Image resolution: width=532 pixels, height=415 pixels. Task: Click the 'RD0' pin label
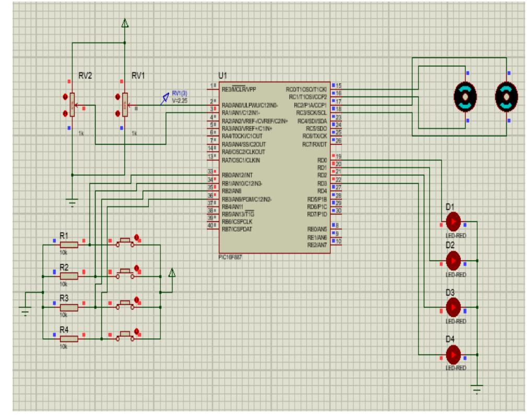[x=322, y=160]
